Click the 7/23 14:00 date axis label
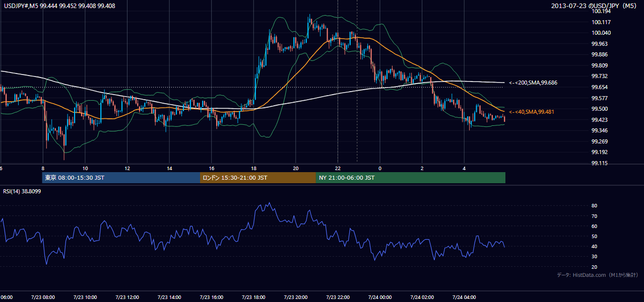This screenshot has width=644, height=302. [169, 297]
